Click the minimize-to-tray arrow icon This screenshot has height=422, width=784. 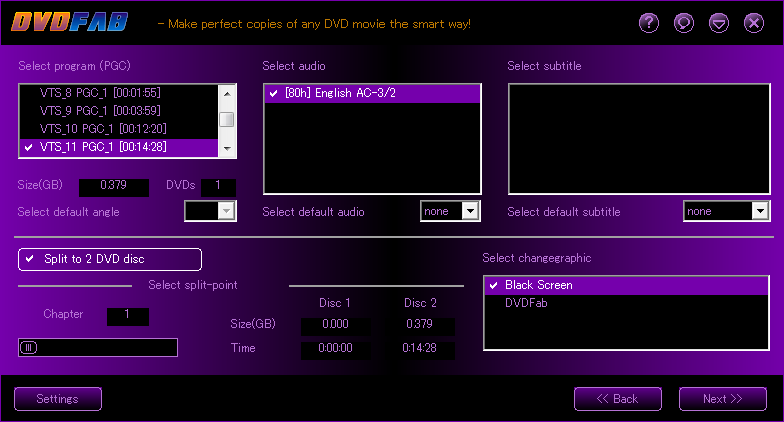click(719, 23)
